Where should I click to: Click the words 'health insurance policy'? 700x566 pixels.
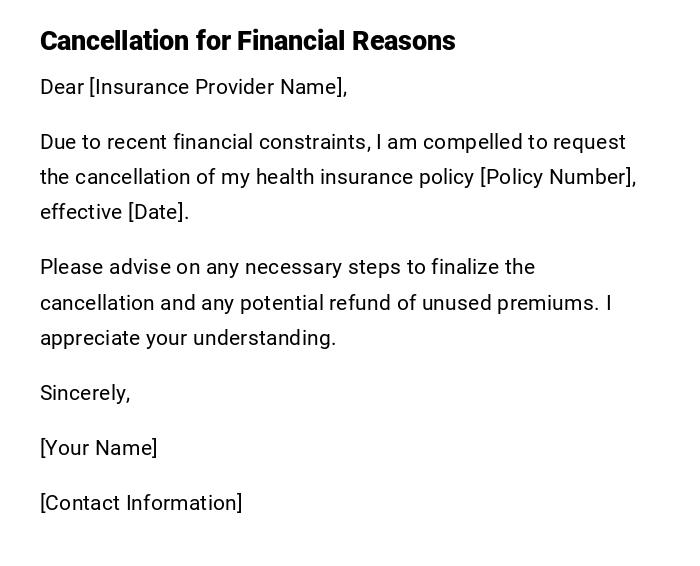click(365, 177)
